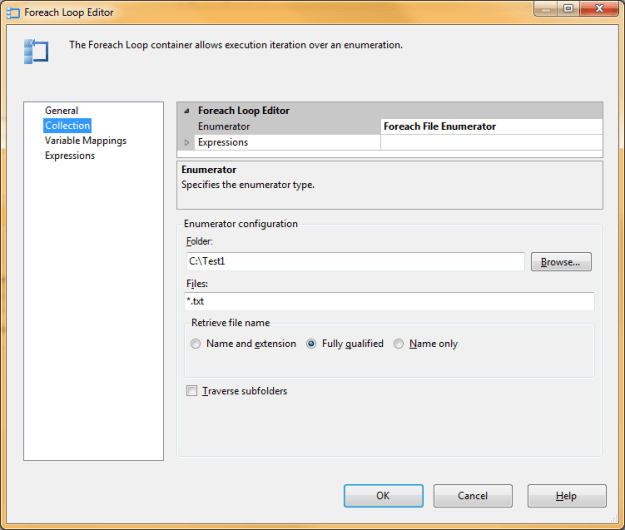Enable the Traverse subfolders checkbox
The height and width of the screenshot is (530, 625).
click(x=192, y=391)
